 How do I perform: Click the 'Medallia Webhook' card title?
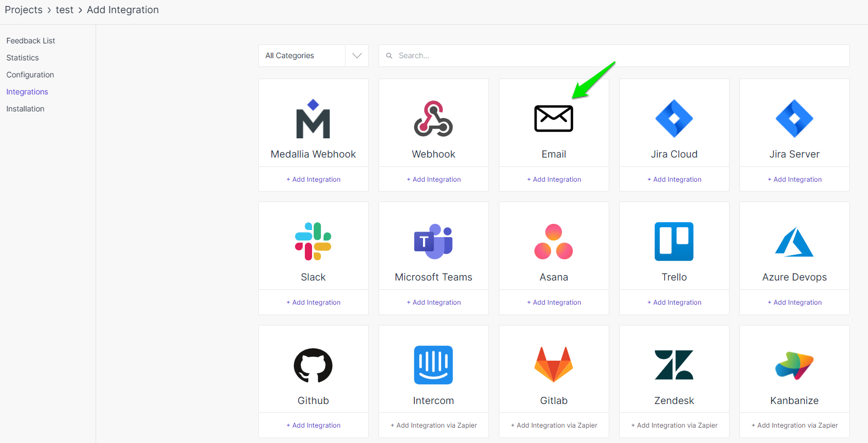[x=313, y=154]
